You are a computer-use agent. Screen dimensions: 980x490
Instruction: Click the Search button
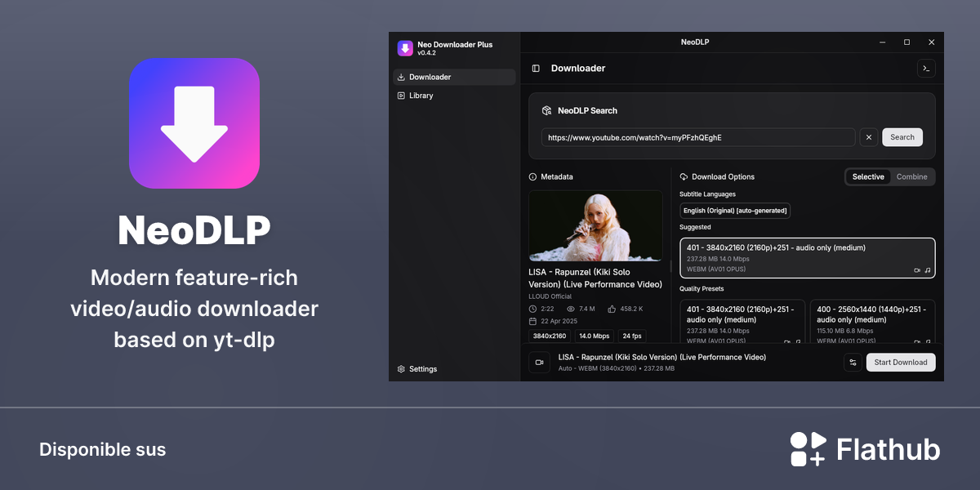[x=902, y=137]
